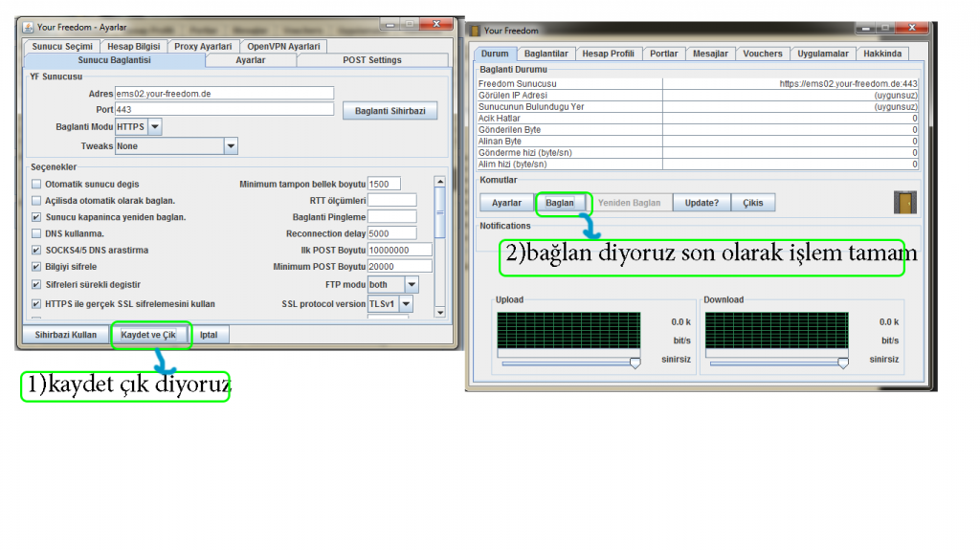Image resolution: width=980 pixels, height=550 pixels.
Task: Open the Hakkinda tab
Action: (x=881, y=54)
